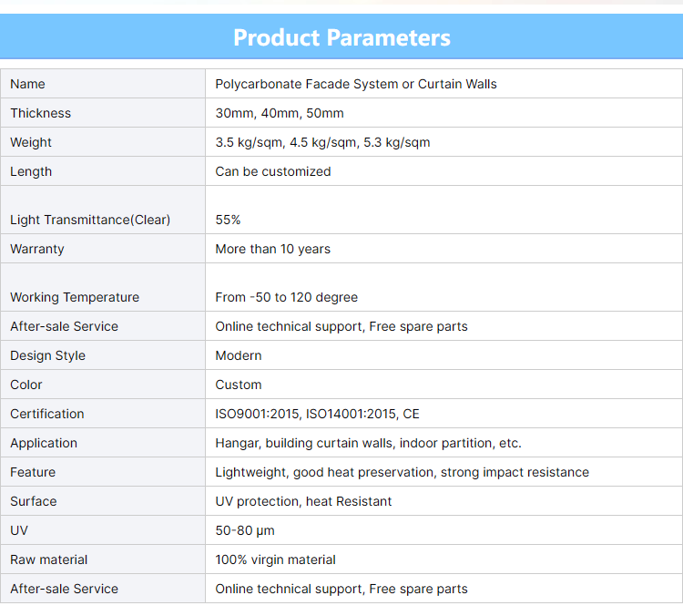
Task: Click the From -50 to 120 degree value
Action: coord(287,297)
